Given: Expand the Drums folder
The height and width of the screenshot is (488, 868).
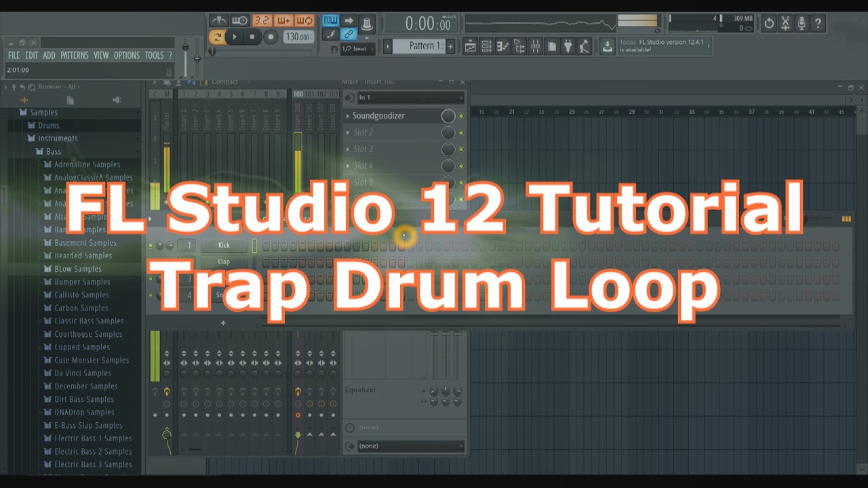Looking at the screenshot, I should [x=48, y=125].
